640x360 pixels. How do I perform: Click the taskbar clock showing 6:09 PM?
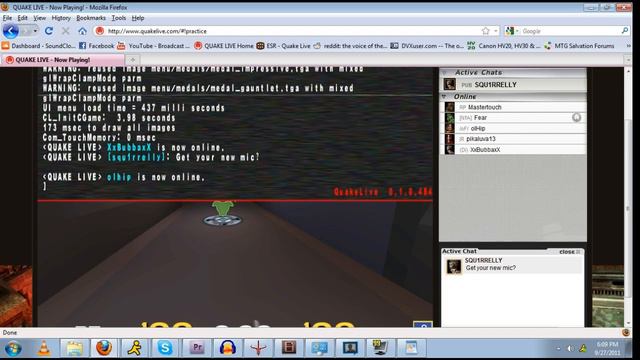pyautogui.click(x=607, y=349)
